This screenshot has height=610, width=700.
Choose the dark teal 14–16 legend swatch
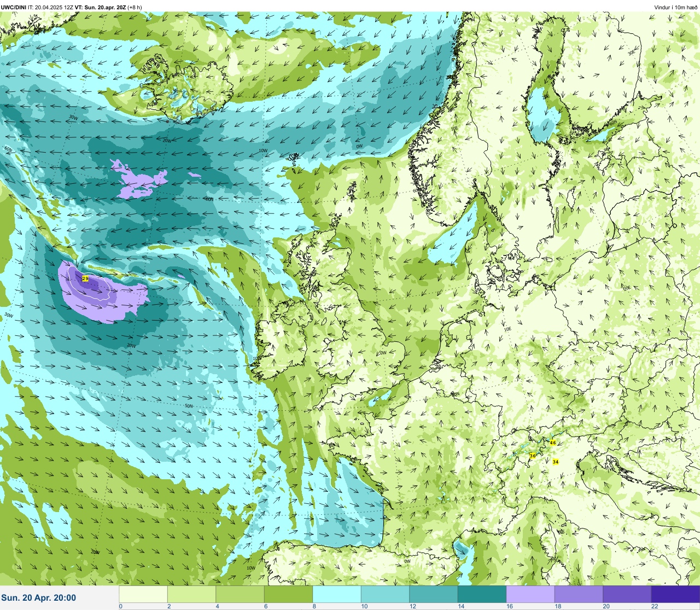tap(482, 594)
